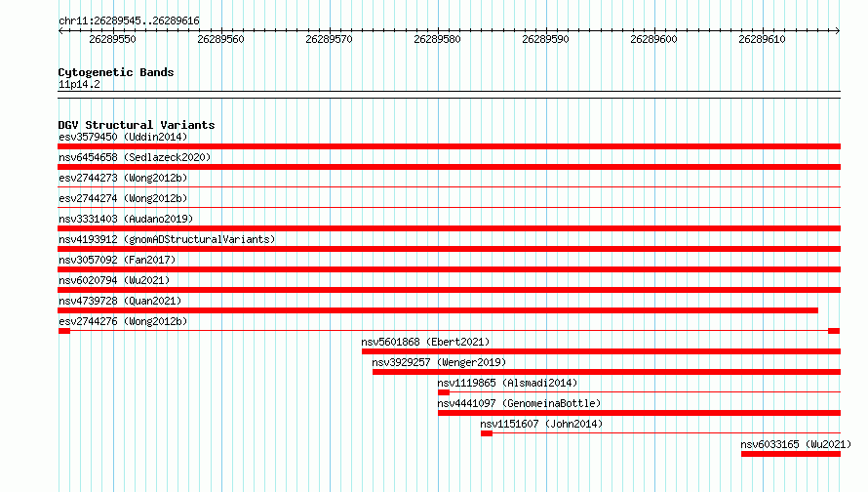
Task: Click ruler position 26289560
Action: (220, 39)
